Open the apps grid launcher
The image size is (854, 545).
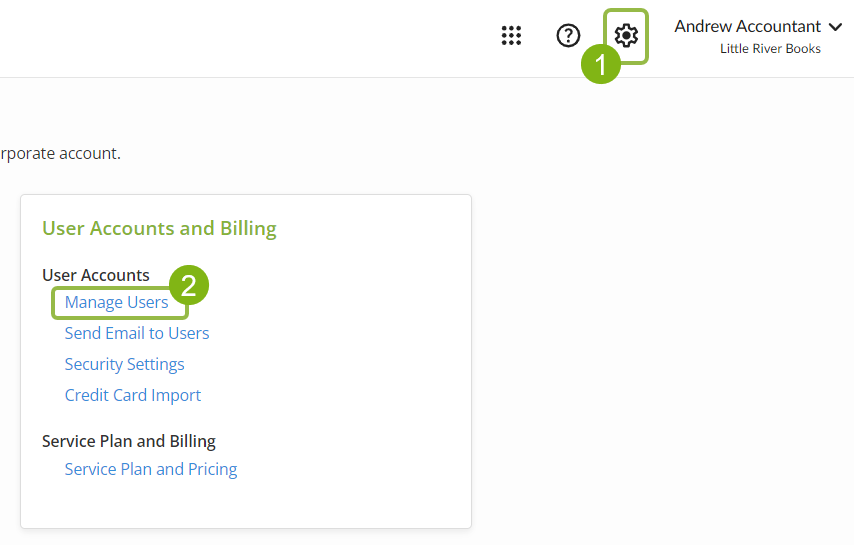511,36
